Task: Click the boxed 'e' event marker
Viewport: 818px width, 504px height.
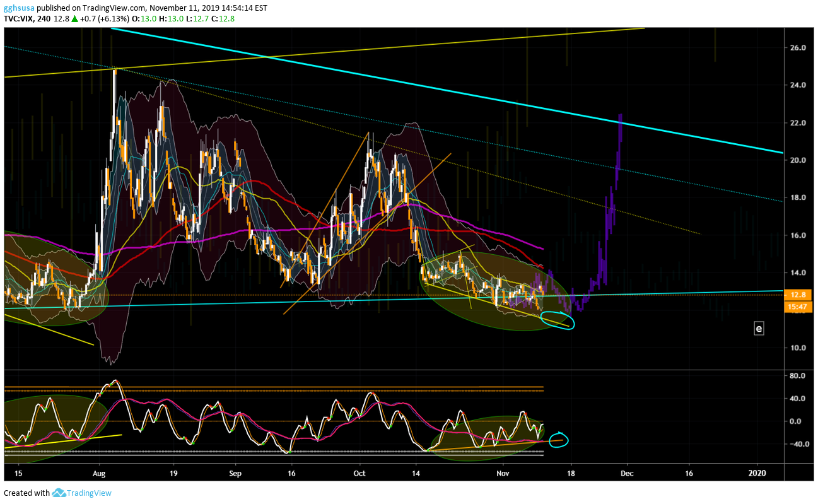Action: 759,328
